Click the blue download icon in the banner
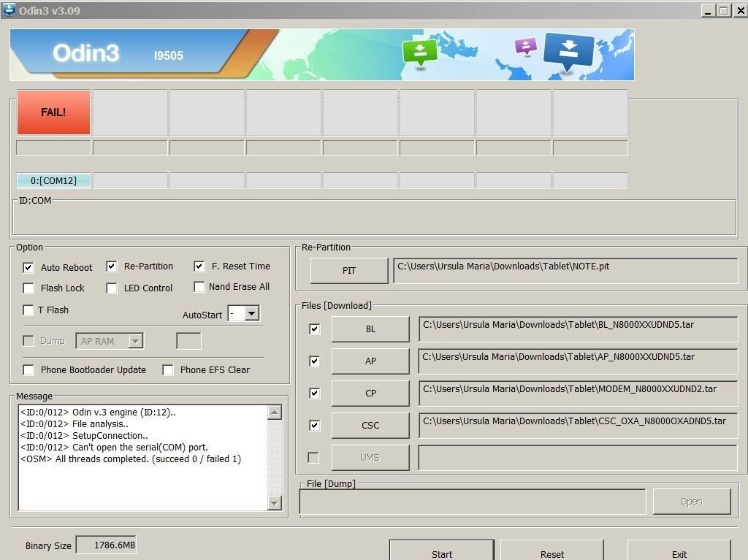 tap(568, 52)
